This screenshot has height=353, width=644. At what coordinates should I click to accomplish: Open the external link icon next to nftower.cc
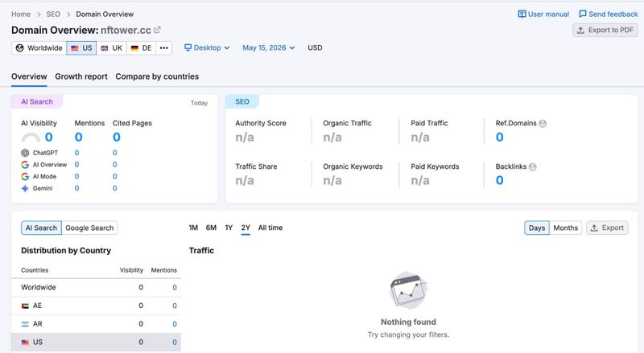point(157,30)
